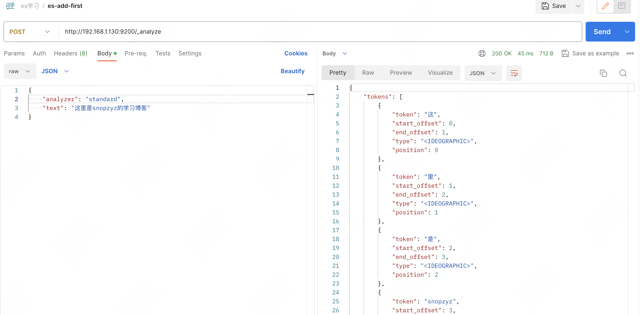Select the Pretty response view
Image resolution: width=644 pixels, height=315 pixels.
(338, 73)
